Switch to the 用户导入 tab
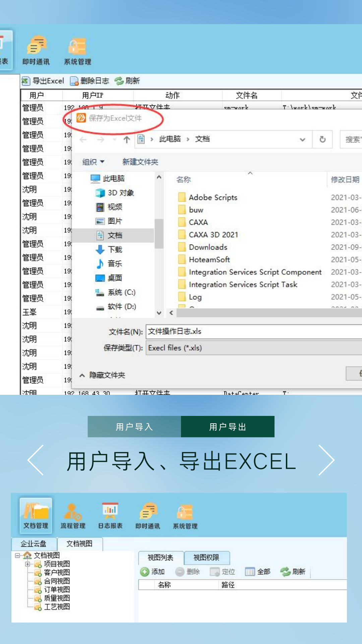Viewport: 362px width, 644px height. 134,427
